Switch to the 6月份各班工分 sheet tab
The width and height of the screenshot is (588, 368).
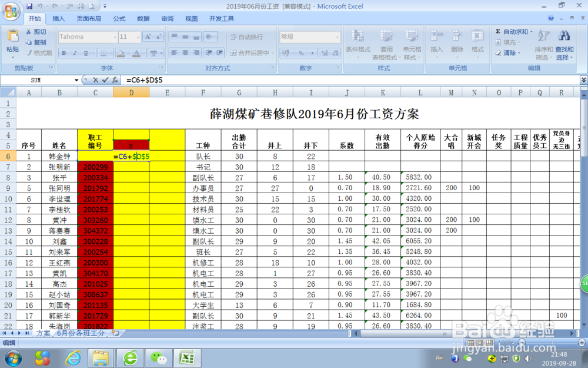(79, 333)
